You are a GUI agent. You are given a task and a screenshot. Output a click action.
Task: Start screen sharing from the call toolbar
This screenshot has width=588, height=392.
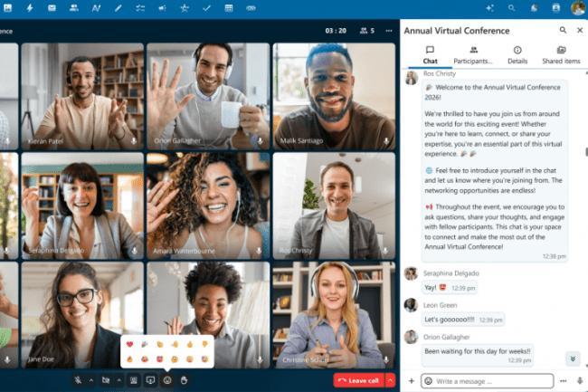(150, 379)
